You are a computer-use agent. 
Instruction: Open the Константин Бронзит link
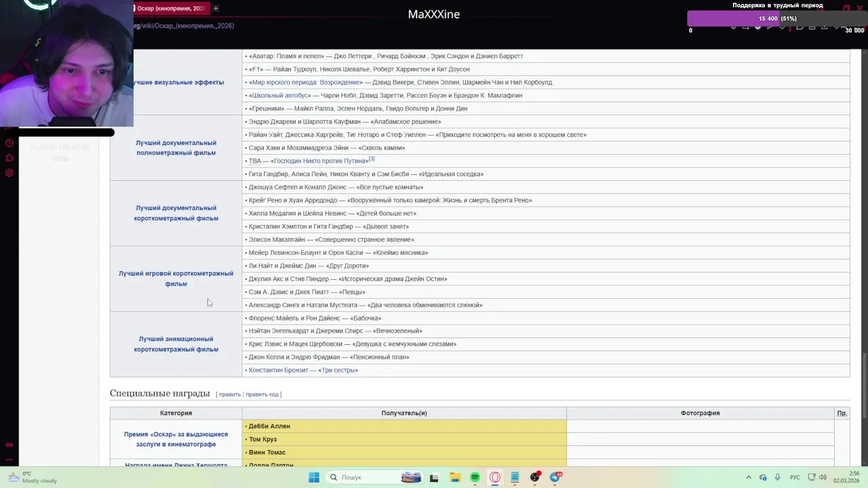click(x=278, y=370)
